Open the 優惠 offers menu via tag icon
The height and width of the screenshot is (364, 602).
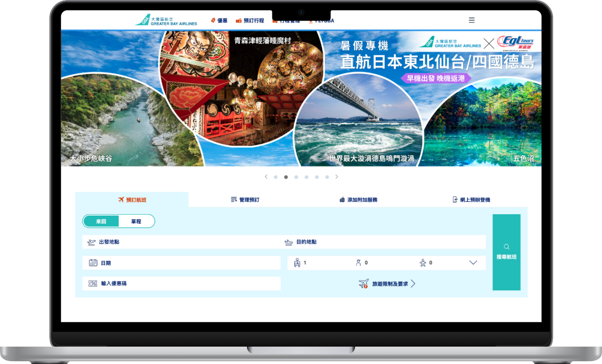(213, 20)
